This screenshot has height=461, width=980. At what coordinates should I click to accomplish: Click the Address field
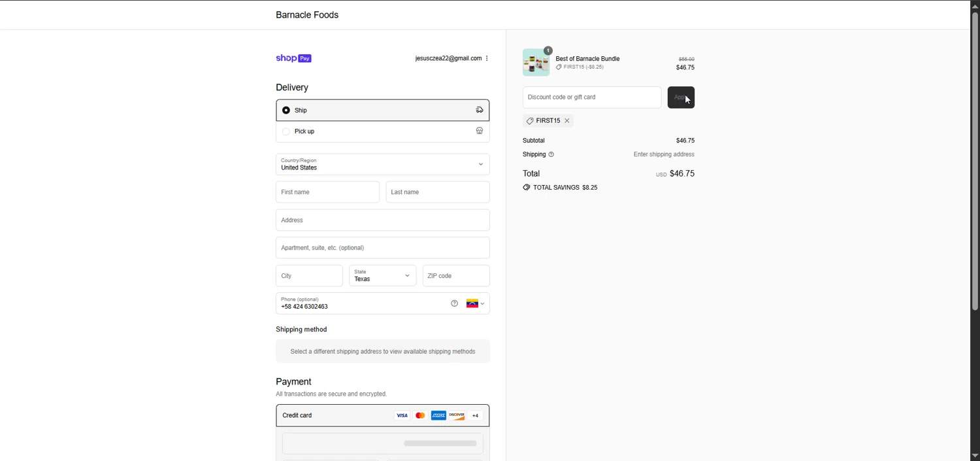[383, 220]
